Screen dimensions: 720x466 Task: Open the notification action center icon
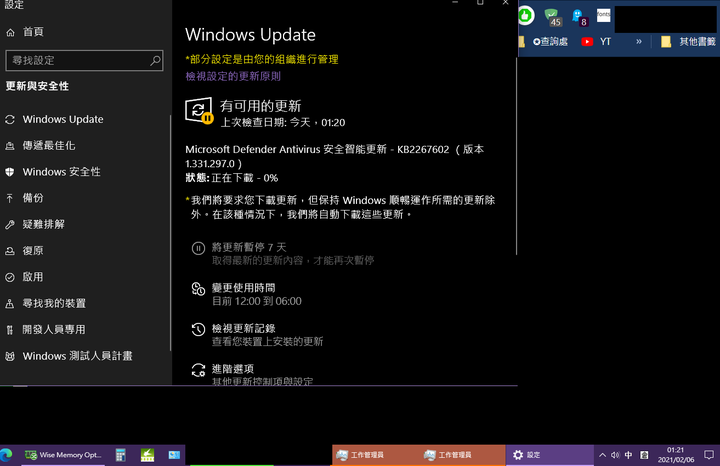tap(709, 455)
